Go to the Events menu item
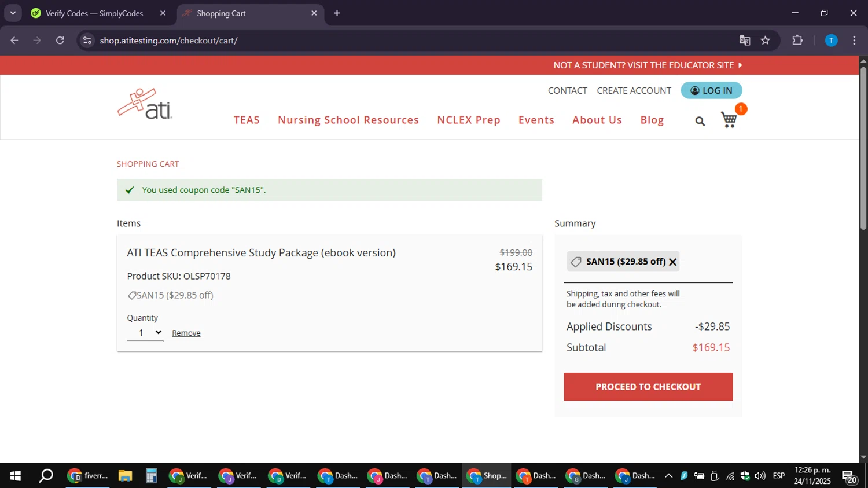The width and height of the screenshot is (868, 488). click(x=536, y=120)
